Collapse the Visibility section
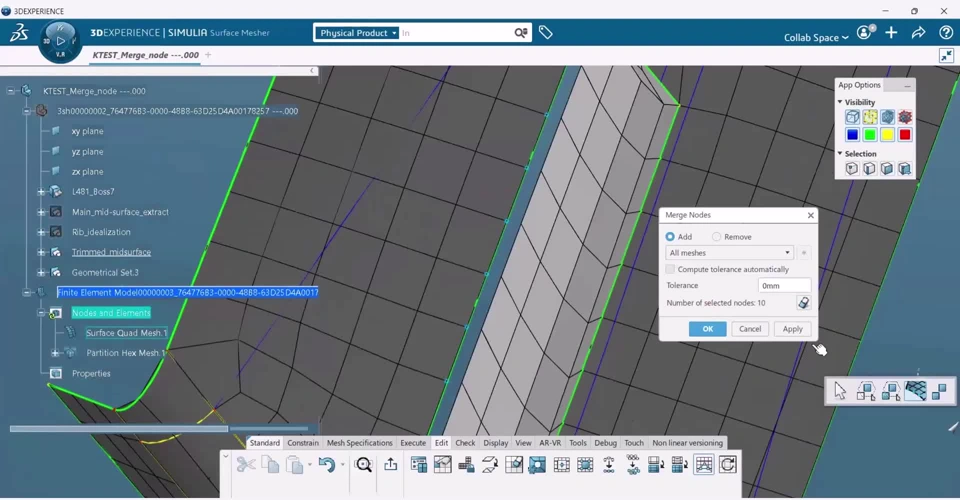 pos(840,102)
